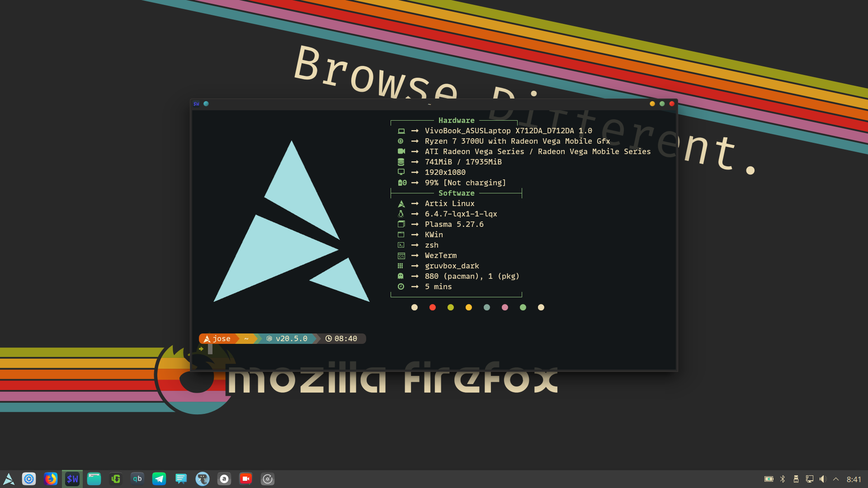868x488 pixels.
Task: Maximize the terminal using the green button
Action: pyautogui.click(x=662, y=104)
